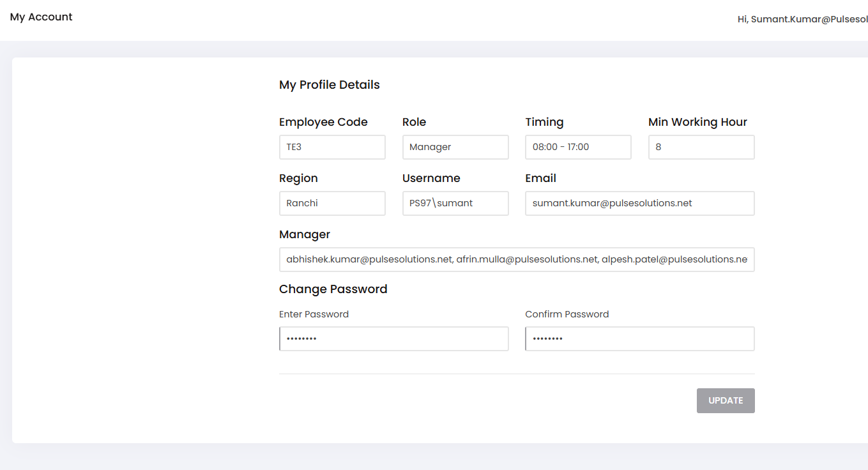Image resolution: width=868 pixels, height=470 pixels.
Task: Focus the Min Working Hour input
Action: [701, 147]
